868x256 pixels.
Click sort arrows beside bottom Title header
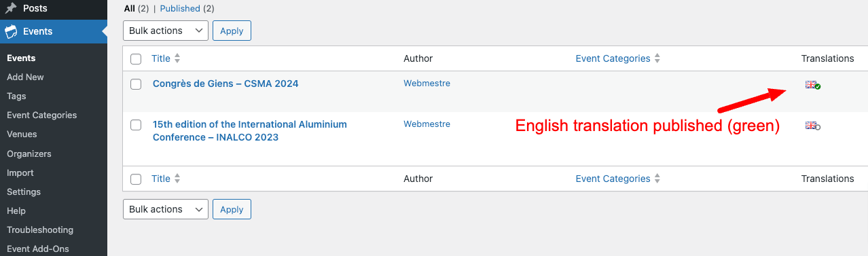(177, 179)
